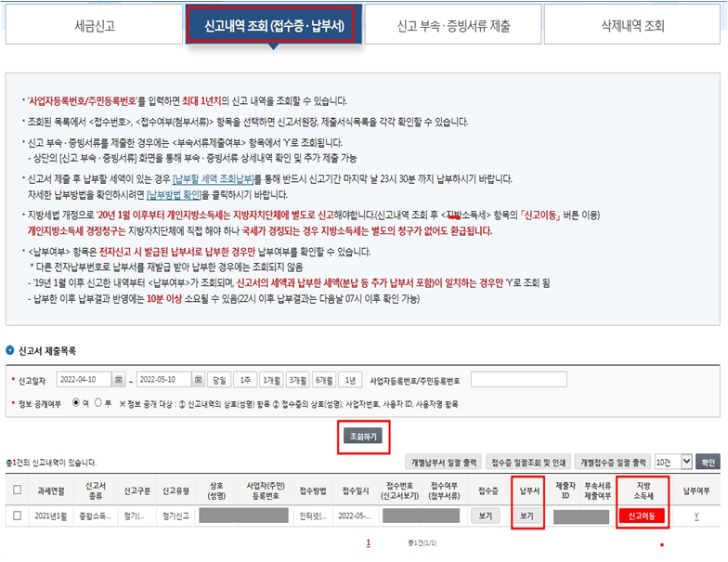Go to the 삭제내역 조회 tab

tap(632, 25)
